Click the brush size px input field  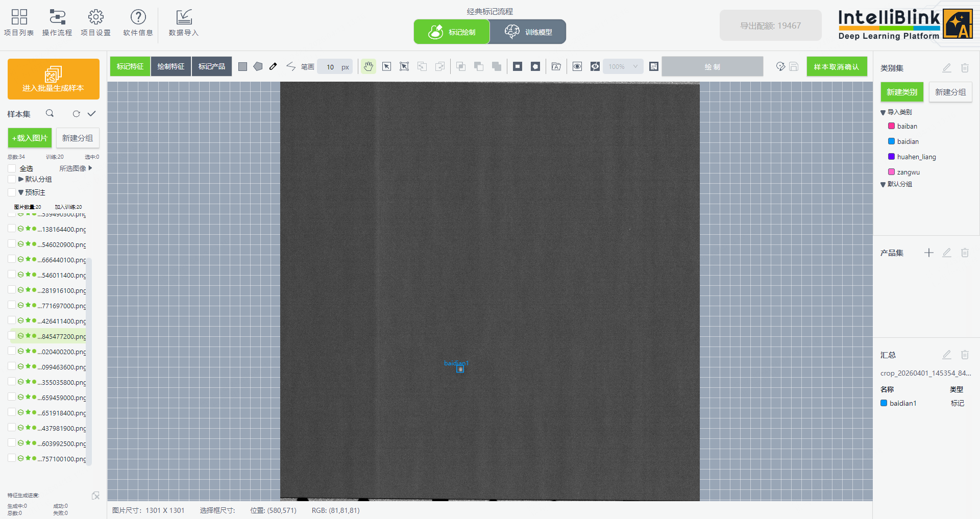coord(330,67)
